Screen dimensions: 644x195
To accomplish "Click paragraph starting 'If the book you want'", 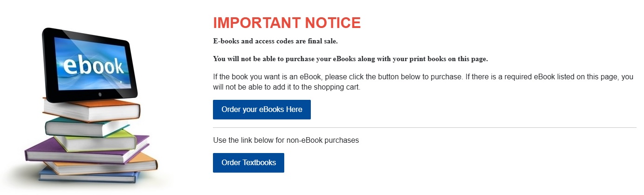I will coord(423,82).
